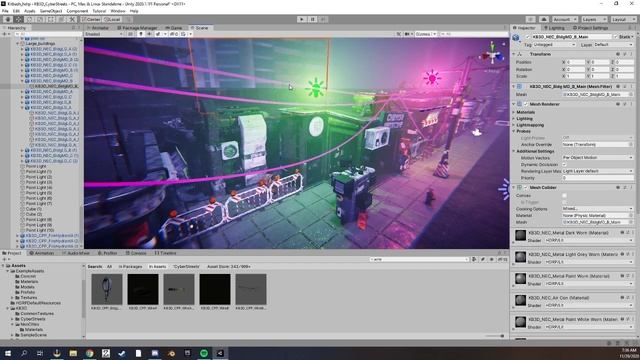Viewport: 640px width, 360px height.
Task: Pause the game playback
Action: [x=313, y=19]
